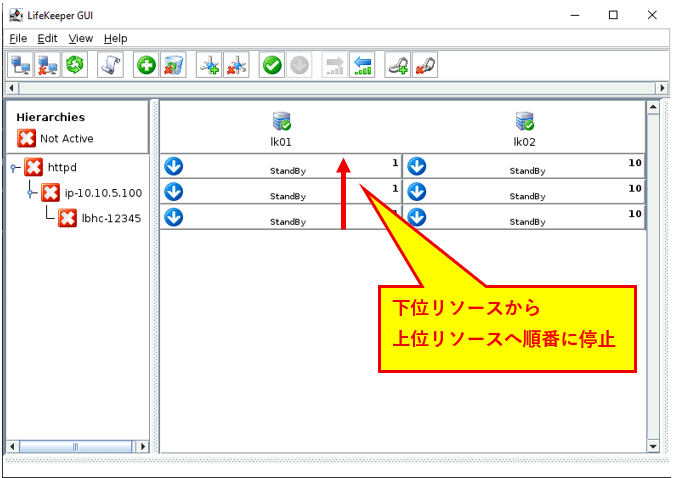675x478 pixels.
Task: Open the Help menu
Action: [x=115, y=39]
